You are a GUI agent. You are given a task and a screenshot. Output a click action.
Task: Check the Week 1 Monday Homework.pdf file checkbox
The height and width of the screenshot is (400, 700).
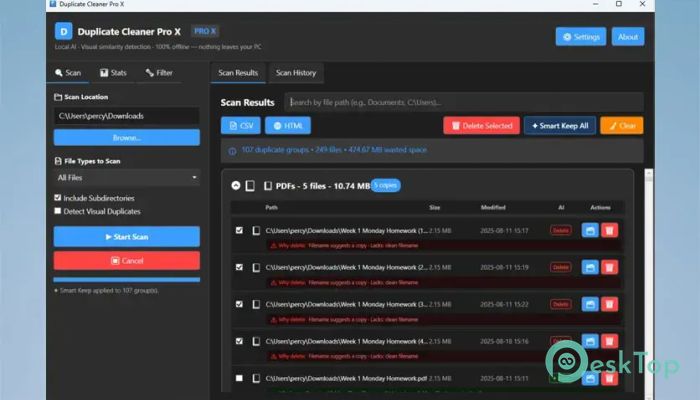point(239,378)
